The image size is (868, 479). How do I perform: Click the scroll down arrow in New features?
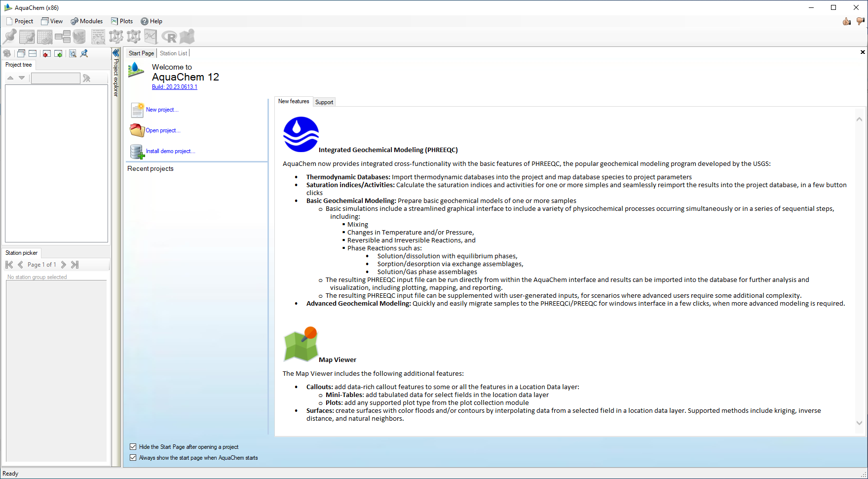click(859, 423)
